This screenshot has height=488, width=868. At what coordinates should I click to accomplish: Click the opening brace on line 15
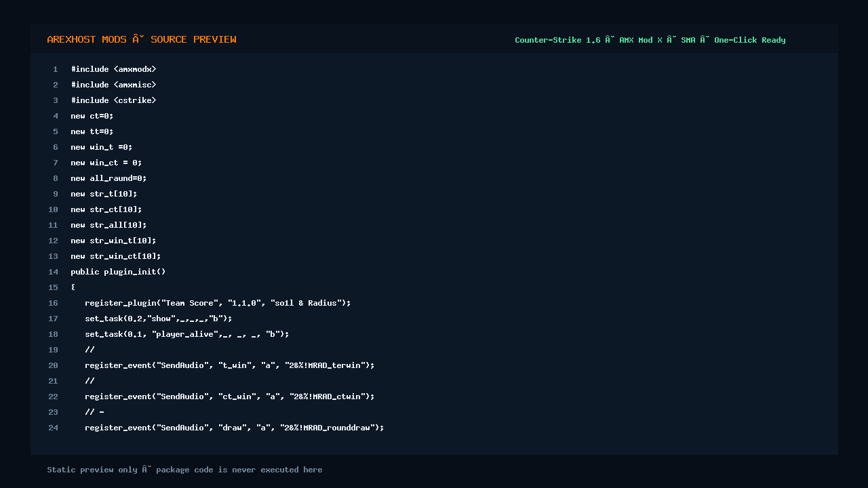tap(73, 287)
